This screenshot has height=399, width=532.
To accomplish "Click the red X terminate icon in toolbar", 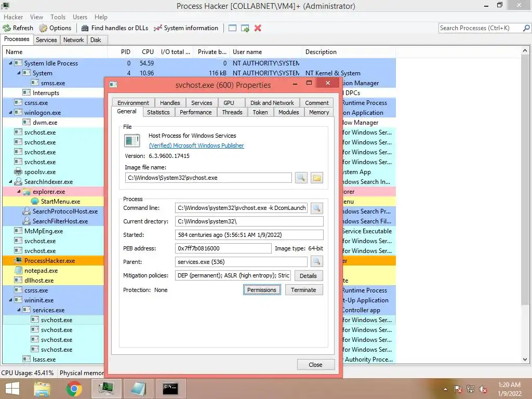I will coord(258,28).
